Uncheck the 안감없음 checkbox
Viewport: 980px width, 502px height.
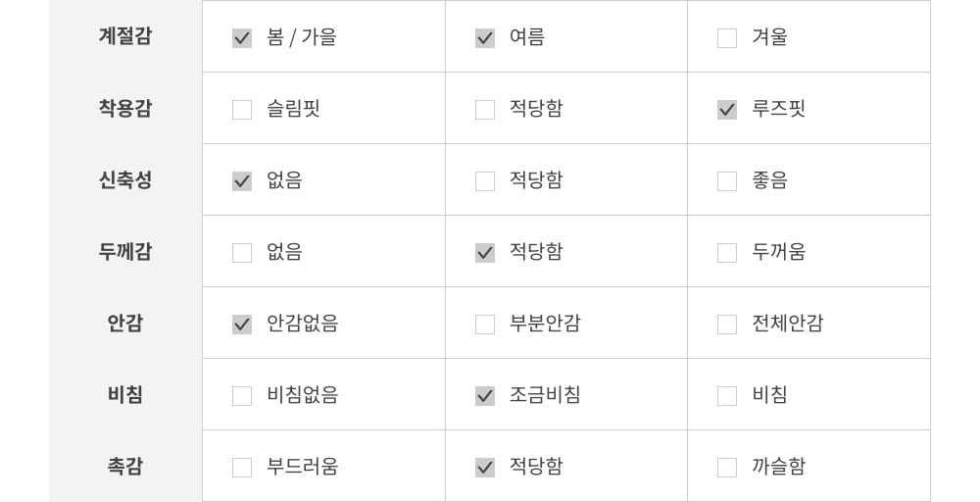tap(242, 325)
